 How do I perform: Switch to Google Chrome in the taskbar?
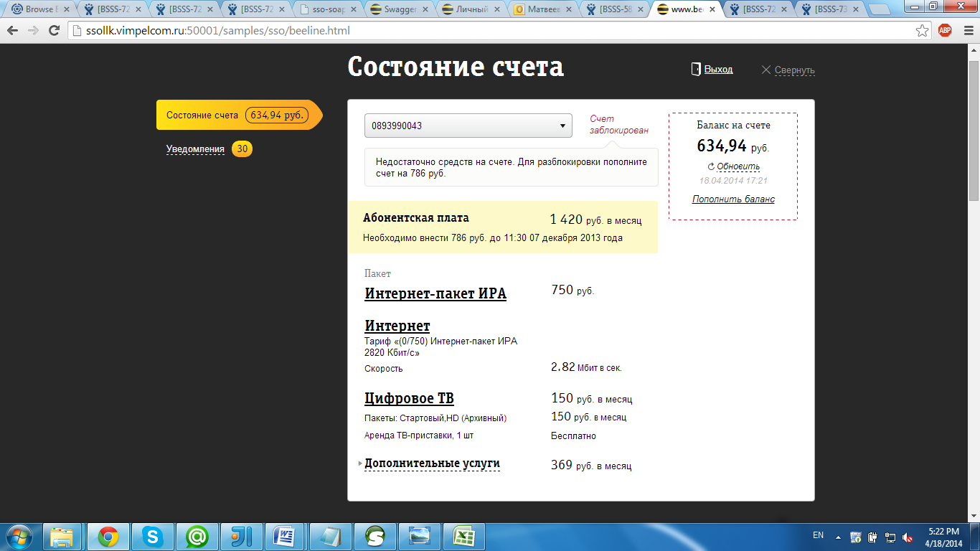pyautogui.click(x=108, y=537)
